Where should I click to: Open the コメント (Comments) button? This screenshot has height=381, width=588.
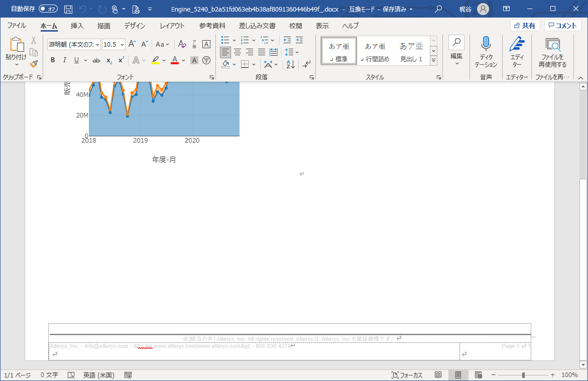562,26
